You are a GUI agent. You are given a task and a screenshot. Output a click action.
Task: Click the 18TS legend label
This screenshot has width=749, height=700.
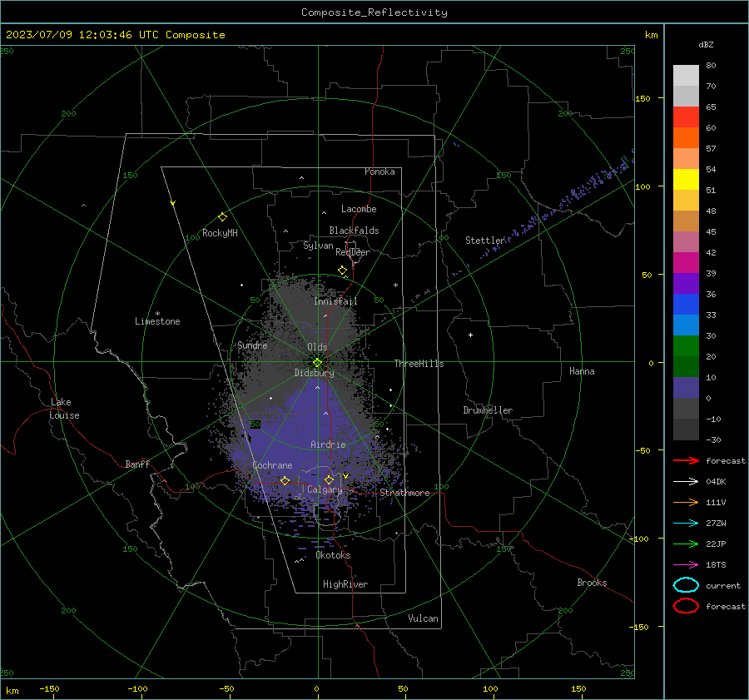[716, 565]
